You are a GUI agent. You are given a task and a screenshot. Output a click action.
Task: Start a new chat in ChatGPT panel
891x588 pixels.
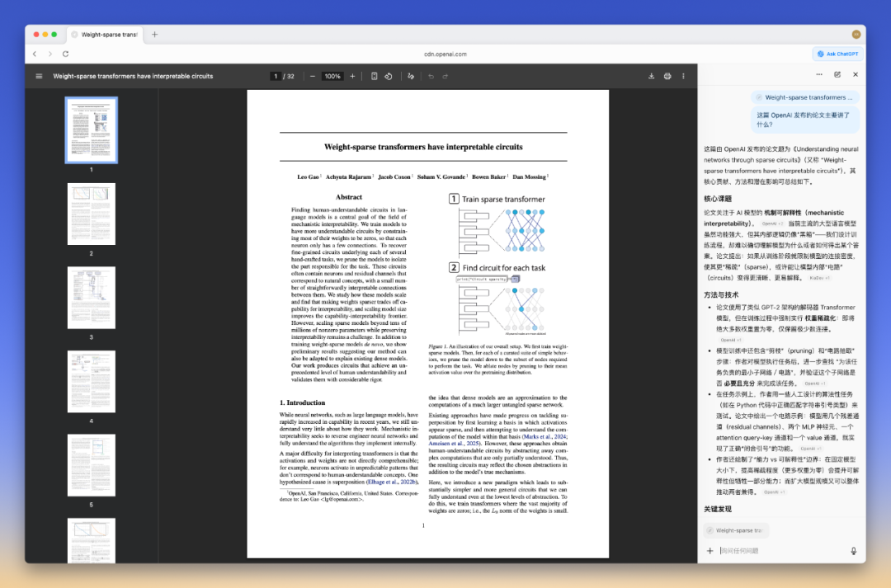pyautogui.click(x=837, y=74)
